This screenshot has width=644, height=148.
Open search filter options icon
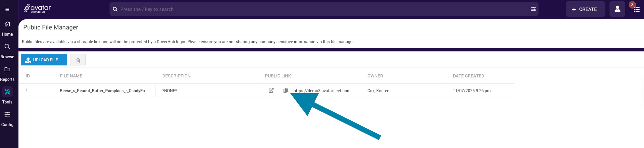pyautogui.click(x=533, y=9)
